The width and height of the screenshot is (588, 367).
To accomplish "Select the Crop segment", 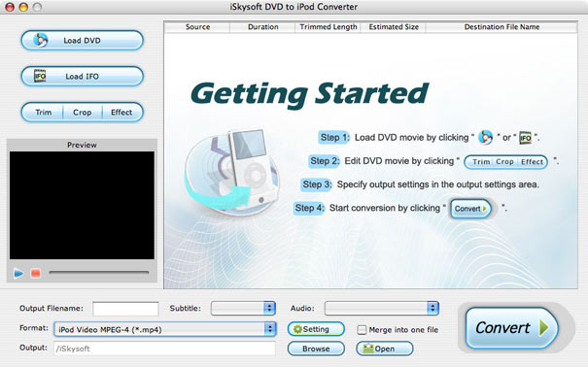I will tap(83, 113).
